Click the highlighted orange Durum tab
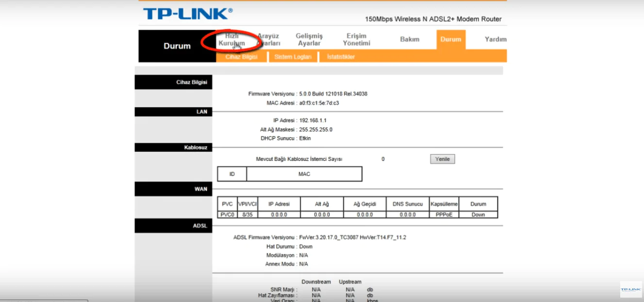 pos(450,39)
